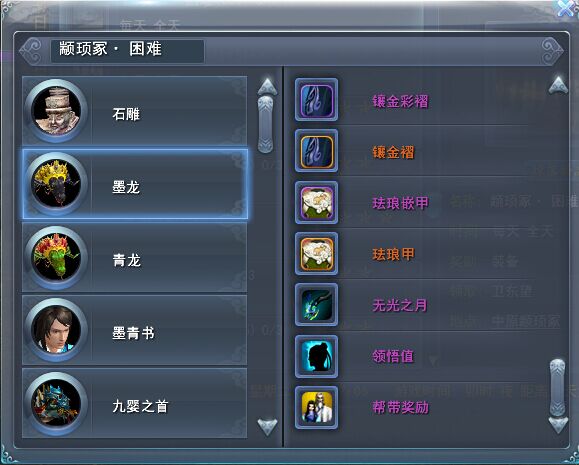
Task: Select the 墨龙 boss entry
Action: click(135, 184)
